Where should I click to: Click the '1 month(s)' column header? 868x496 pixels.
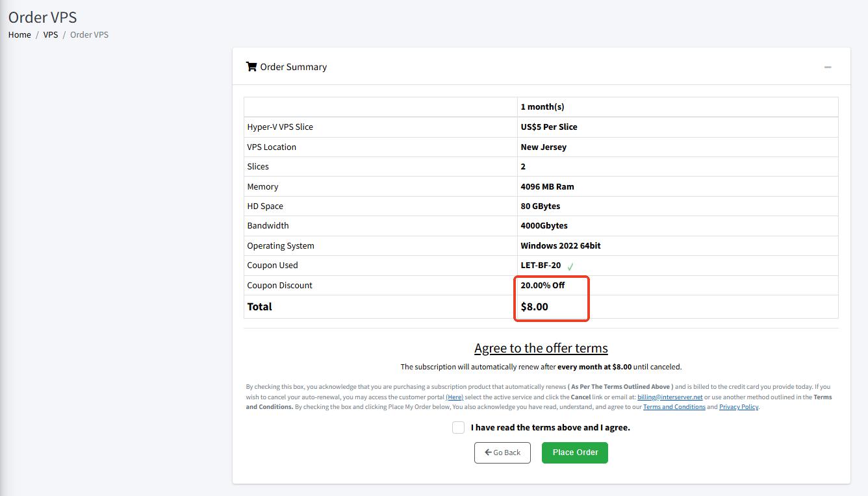(x=542, y=106)
